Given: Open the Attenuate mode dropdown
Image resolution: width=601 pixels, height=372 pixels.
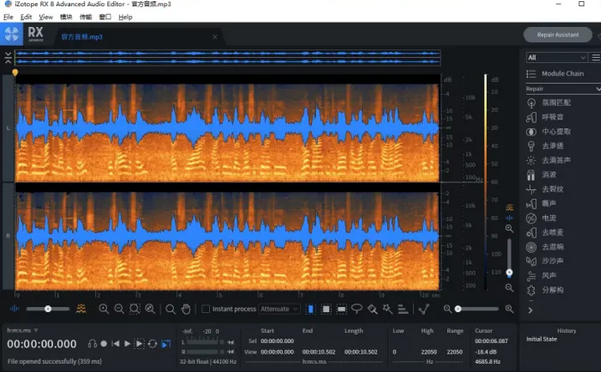Looking at the screenshot, I should point(279,309).
